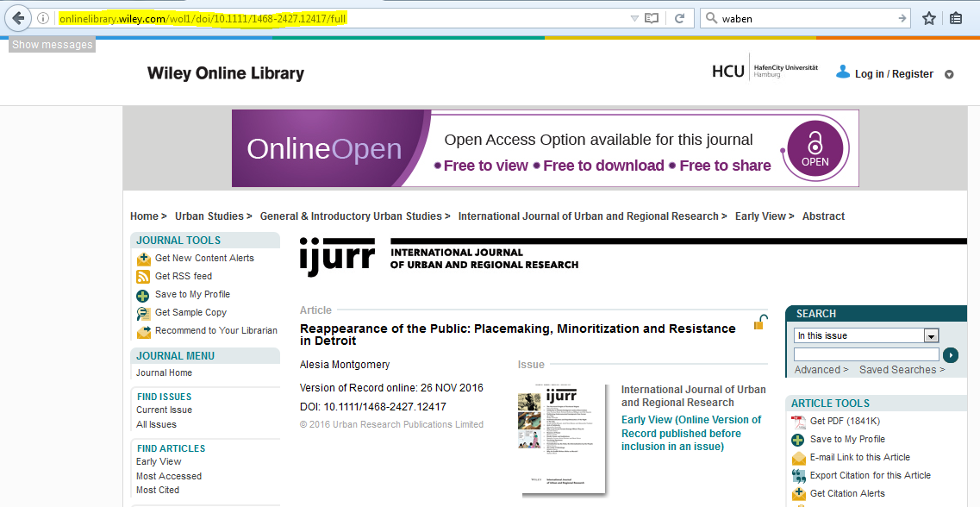The image size is (980, 507).
Task: Open Get RSS feed link
Action: (183, 276)
